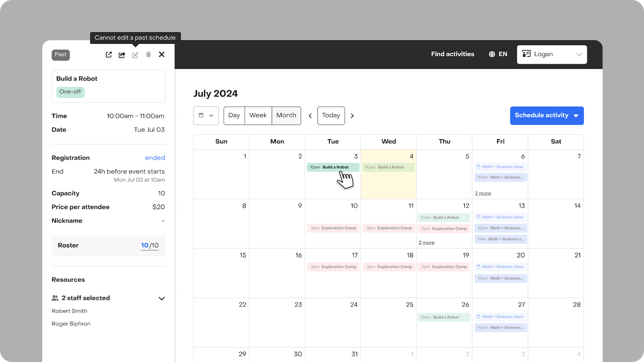The height and width of the screenshot is (362, 644).
Task: Open the Build a Robot event on July 26
Action: 444,317
